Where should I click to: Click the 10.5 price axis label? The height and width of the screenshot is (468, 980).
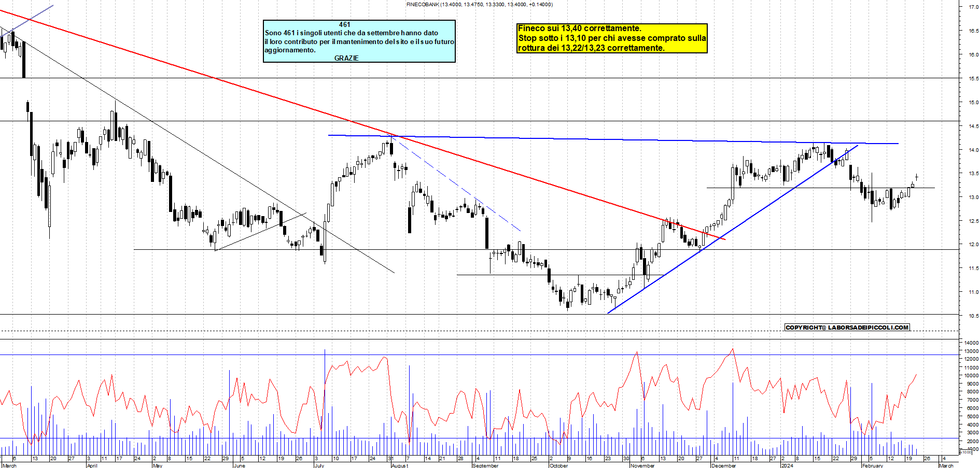973,316
